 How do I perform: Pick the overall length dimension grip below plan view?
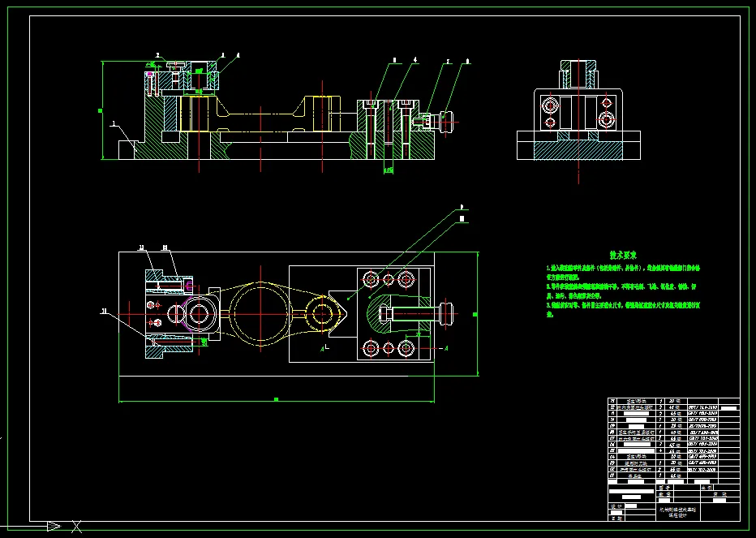tap(277, 399)
